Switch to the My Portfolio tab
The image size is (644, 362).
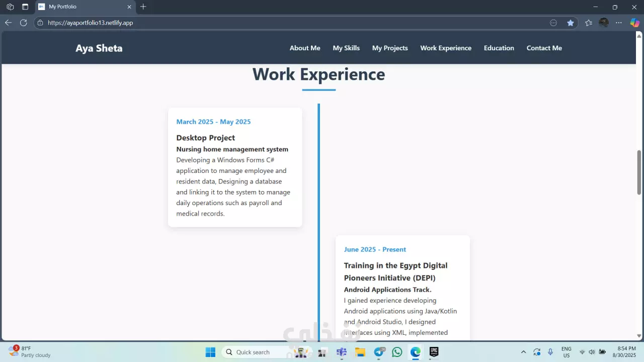86,7
